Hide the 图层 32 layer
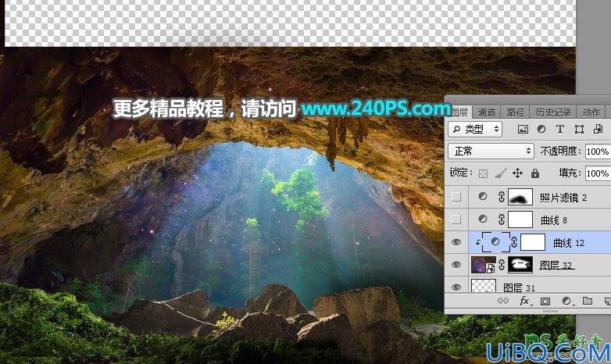 (456, 265)
